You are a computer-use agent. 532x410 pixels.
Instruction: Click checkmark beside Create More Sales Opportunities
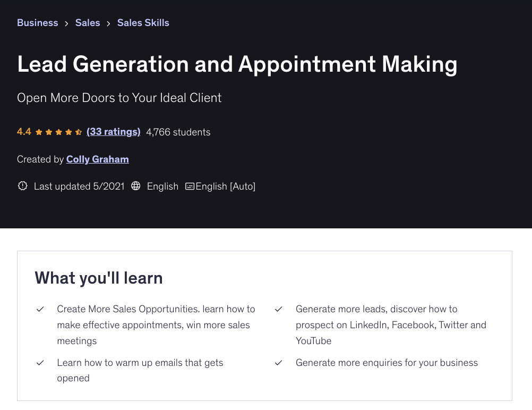[x=40, y=309]
